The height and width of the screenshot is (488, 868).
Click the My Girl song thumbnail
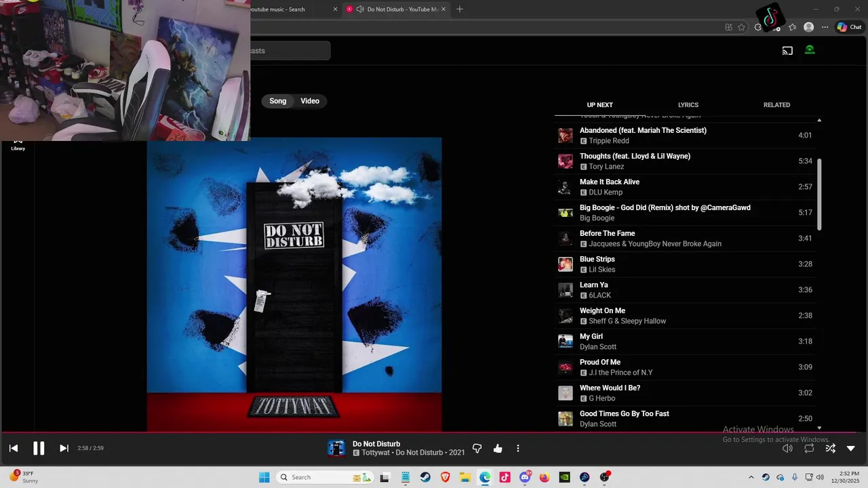click(566, 342)
